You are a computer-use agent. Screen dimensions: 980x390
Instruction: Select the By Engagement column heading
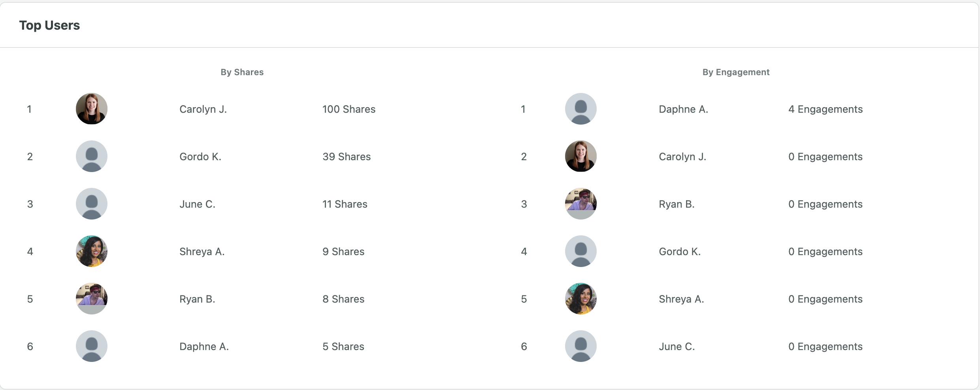(736, 72)
